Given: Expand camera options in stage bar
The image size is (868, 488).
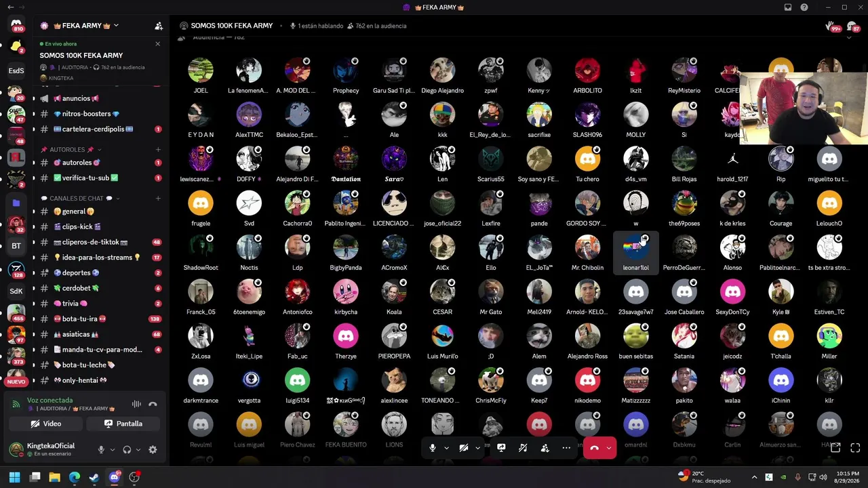Looking at the screenshot, I should tap(477, 448).
